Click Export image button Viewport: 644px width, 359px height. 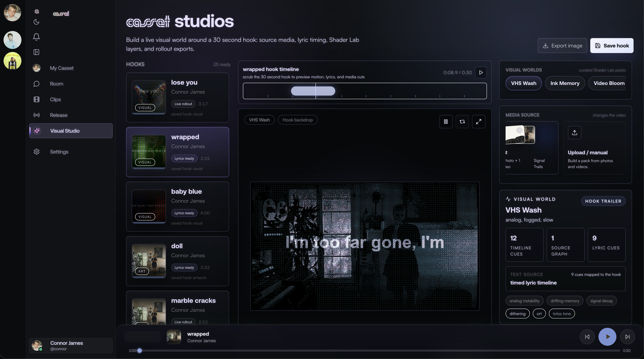(x=562, y=46)
